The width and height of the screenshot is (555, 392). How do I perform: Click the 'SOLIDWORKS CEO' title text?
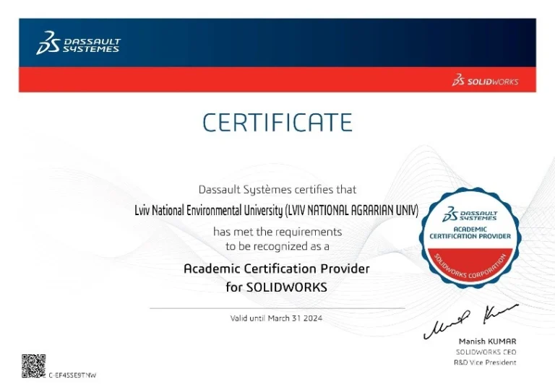pyautogui.click(x=486, y=352)
